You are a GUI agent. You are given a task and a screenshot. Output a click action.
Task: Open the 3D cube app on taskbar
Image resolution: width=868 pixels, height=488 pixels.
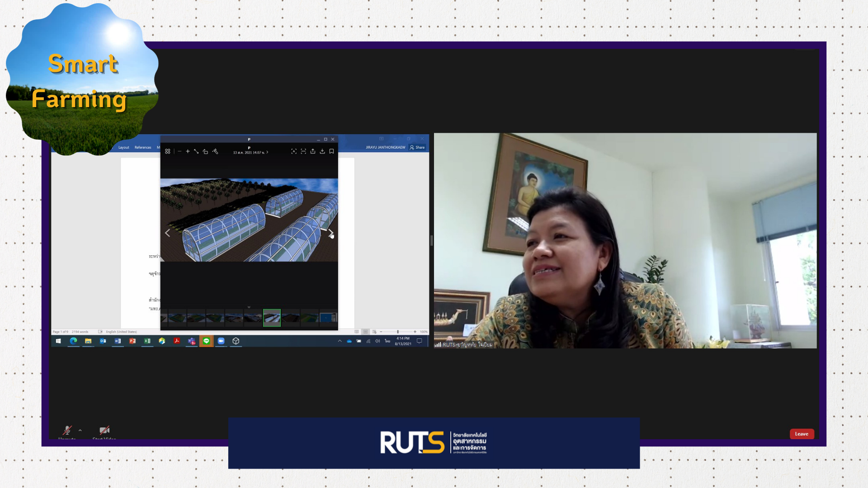click(x=236, y=341)
